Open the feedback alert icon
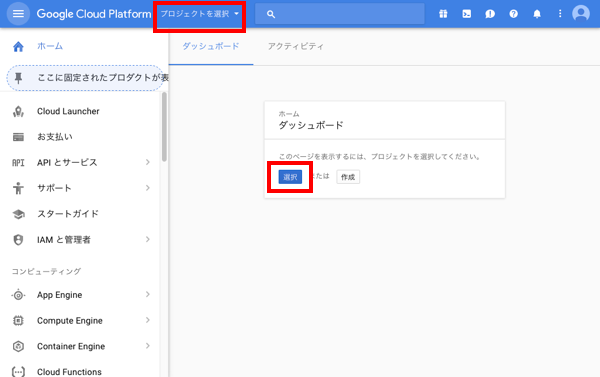Screen dimensions: 600x377 click(490, 14)
